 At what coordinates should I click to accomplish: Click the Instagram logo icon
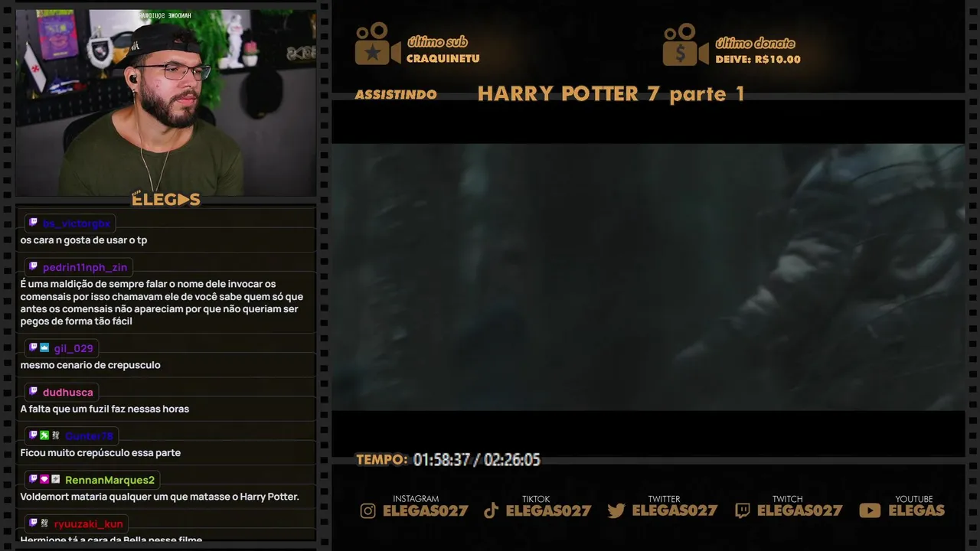(x=368, y=510)
